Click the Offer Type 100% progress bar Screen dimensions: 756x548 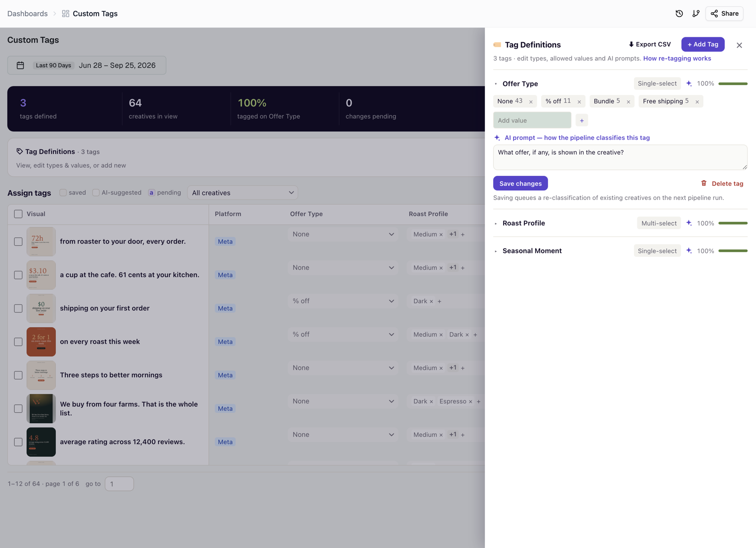(x=733, y=84)
